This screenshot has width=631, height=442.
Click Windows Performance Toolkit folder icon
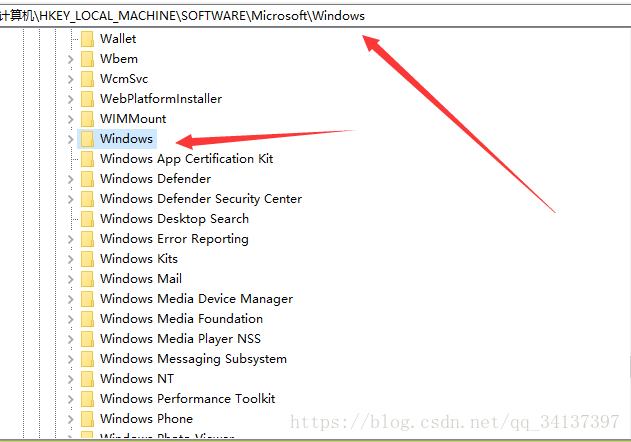point(87,399)
